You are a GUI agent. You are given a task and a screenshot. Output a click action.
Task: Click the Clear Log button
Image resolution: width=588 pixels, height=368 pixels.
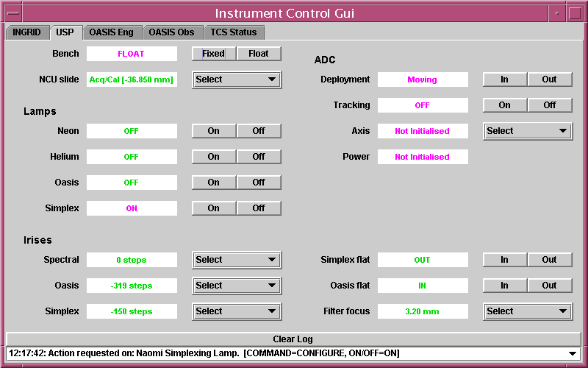click(293, 339)
